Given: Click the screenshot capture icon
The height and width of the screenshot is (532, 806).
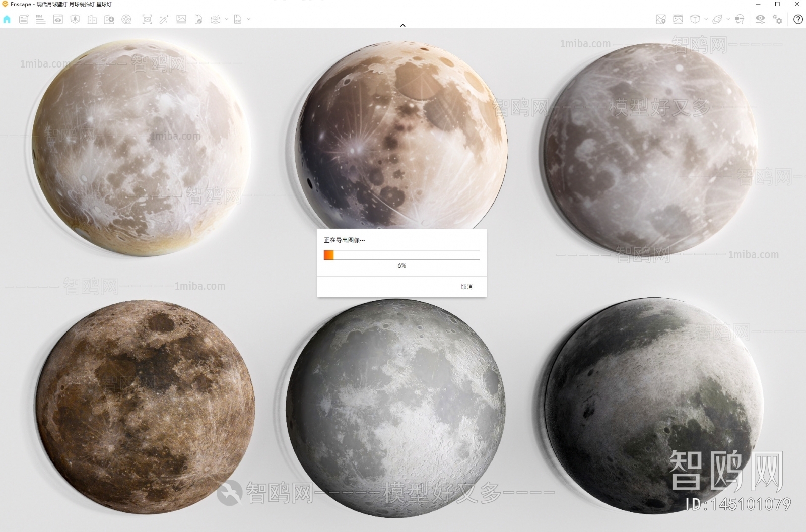Looking at the screenshot, I should 147,19.
